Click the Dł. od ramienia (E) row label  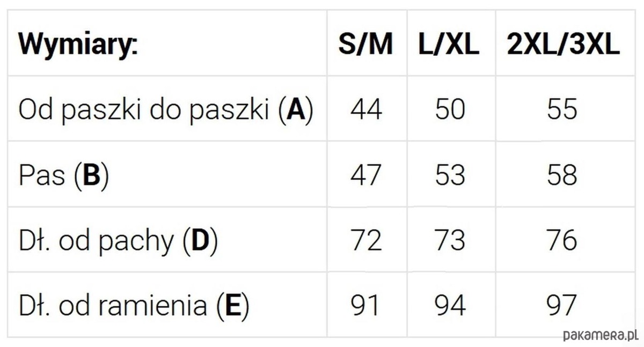(134, 306)
